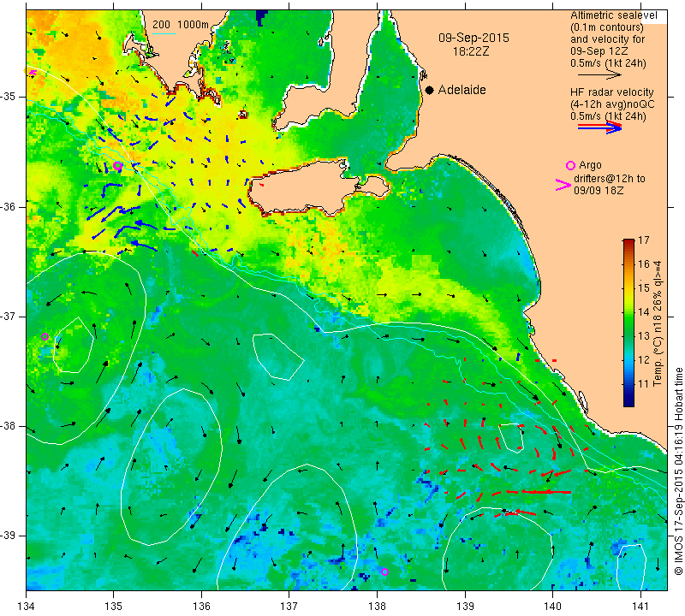Click the magenta drifters arrowhead legend symbol

point(563,185)
